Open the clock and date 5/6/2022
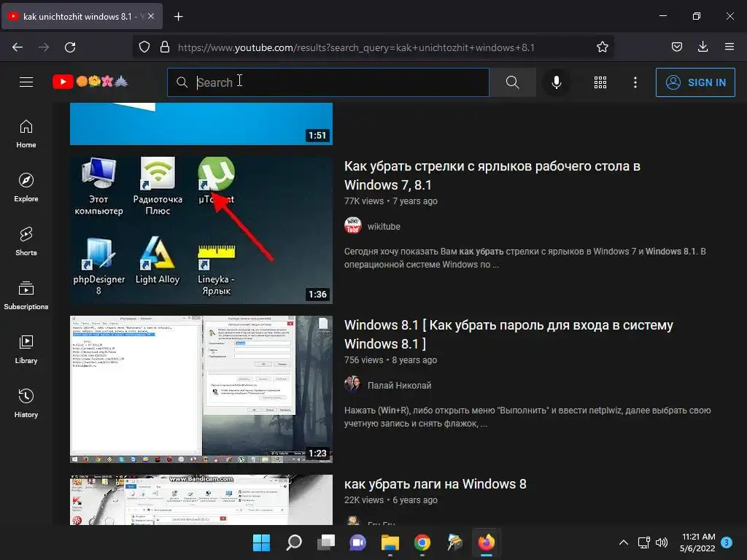 (x=698, y=542)
